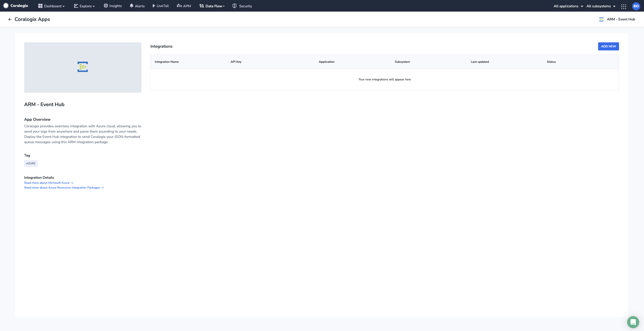This screenshot has height=331, width=644.
Task: Open the chat support widget
Action: pos(633,322)
